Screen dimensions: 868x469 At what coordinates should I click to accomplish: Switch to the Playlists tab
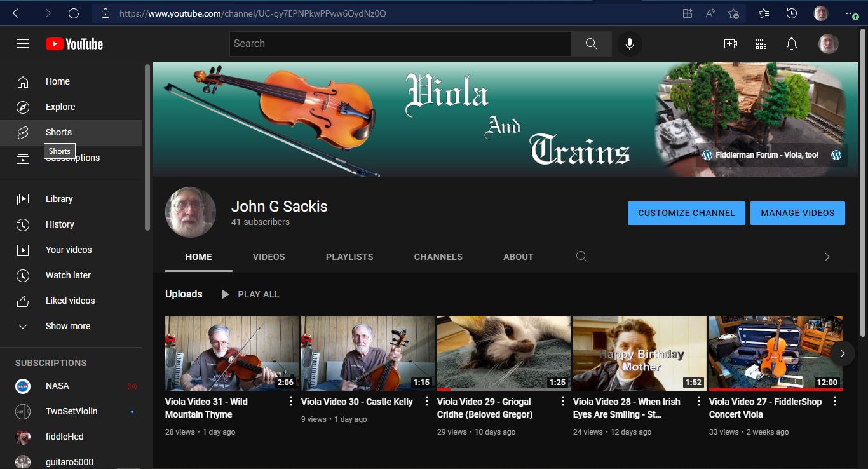(349, 257)
